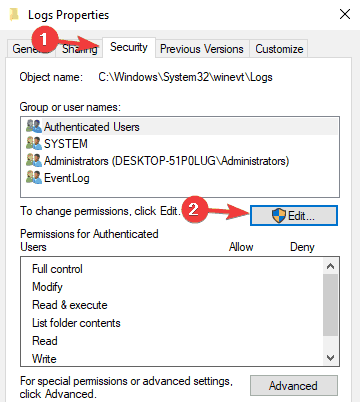Screen dimensions: 360x402
Task: Open the Previous Versions tab
Action: coord(202,49)
